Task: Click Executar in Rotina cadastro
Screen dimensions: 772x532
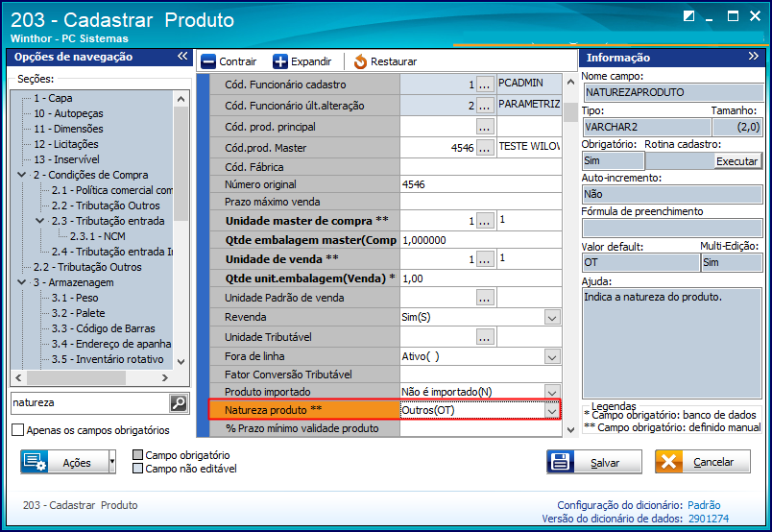Action: (x=736, y=161)
